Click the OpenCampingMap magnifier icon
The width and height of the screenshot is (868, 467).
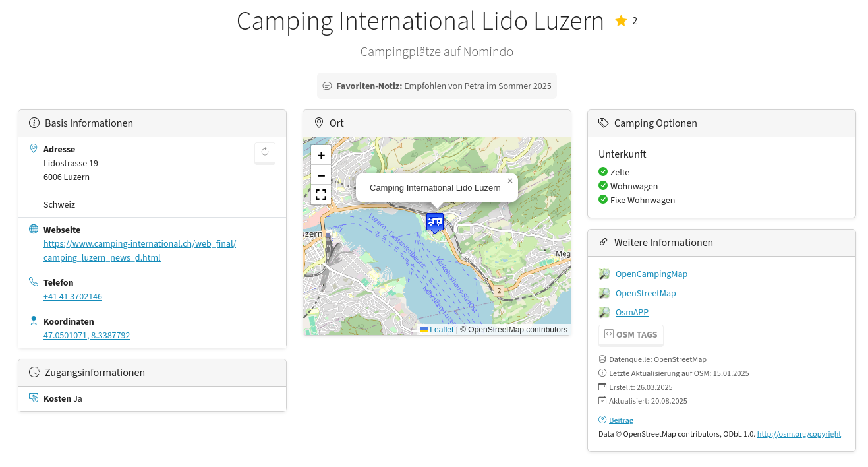pyautogui.click(x=604, y=274)
